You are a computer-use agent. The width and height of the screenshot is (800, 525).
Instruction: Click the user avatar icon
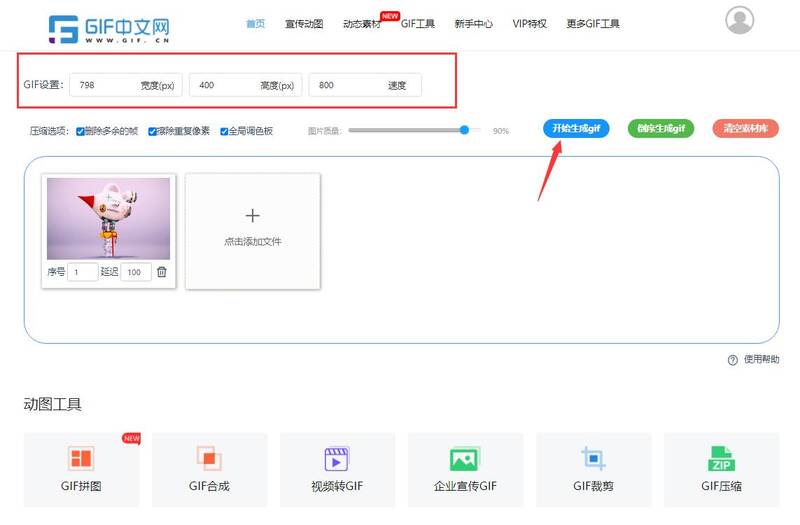[740, 21]
